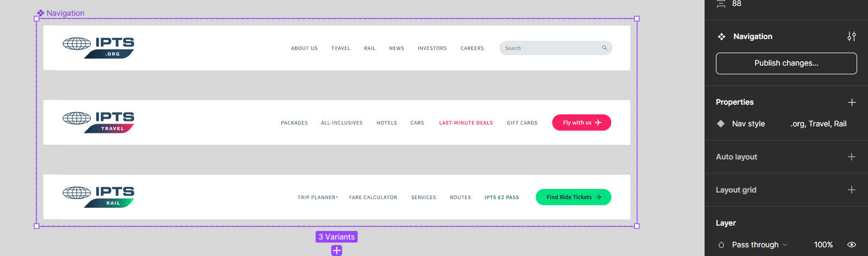868x256 pixels.
Task: Add auto layout to Navigation
Action: click(x=851, y=157)
